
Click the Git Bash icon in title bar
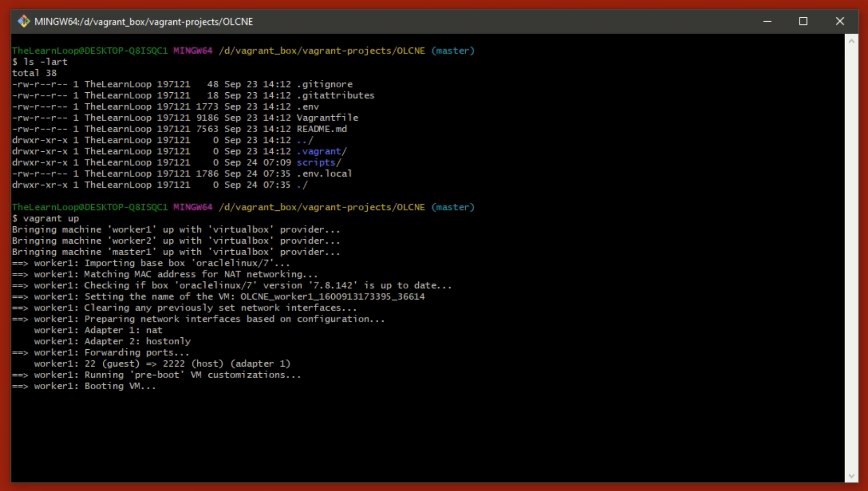point(23,21)
